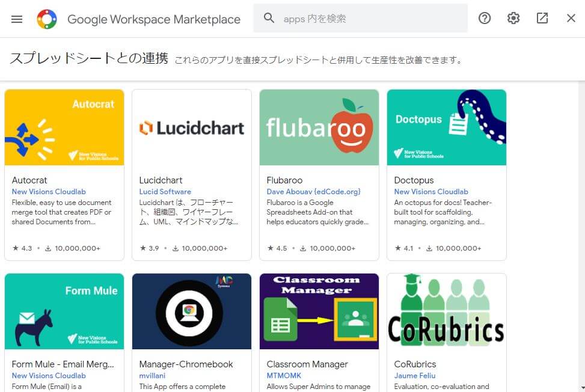The height and width of the screenshot is (392, 585).
Task: Open the Autocrat app banner image
Action: [x=64, y=127]
